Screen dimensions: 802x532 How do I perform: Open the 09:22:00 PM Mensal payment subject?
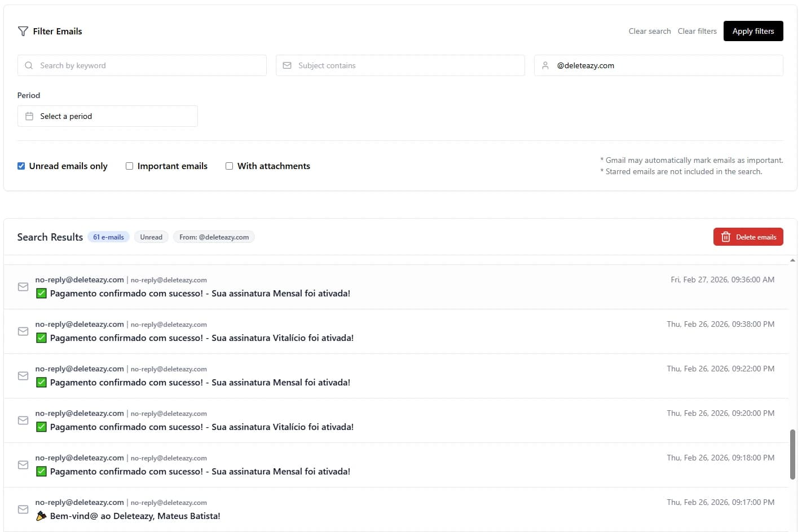200,383
